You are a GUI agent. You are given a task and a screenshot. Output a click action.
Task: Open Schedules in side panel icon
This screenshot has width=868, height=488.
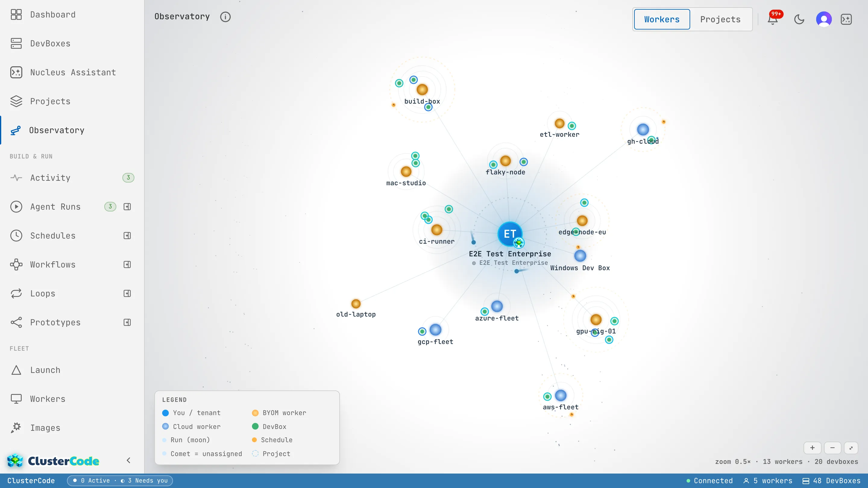click(127, 235)
